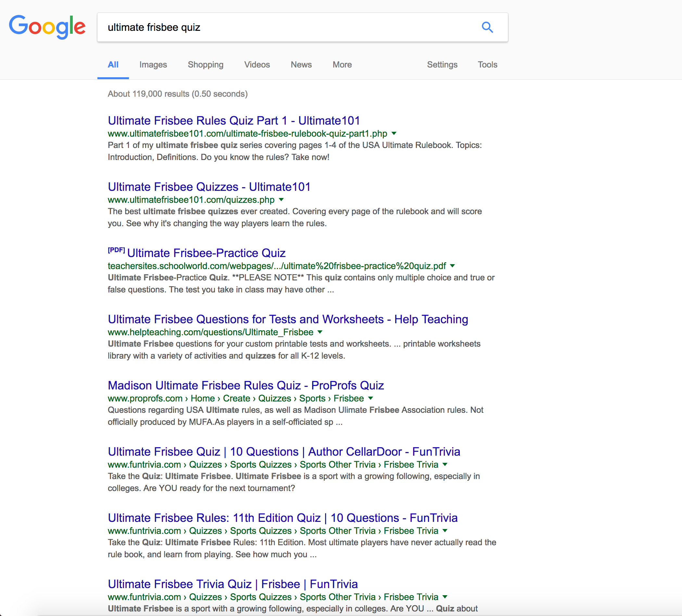Image resolution: width=682 pixels, height=616 pixels.
Task: Switch to the Images tab
Action: tap(153, 65)
